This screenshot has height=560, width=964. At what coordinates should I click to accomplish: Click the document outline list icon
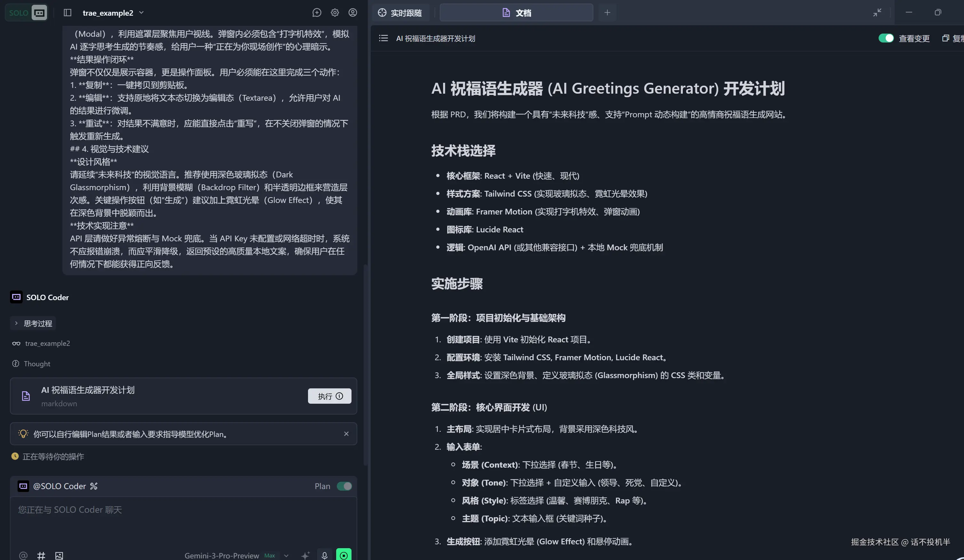[383, 38]
